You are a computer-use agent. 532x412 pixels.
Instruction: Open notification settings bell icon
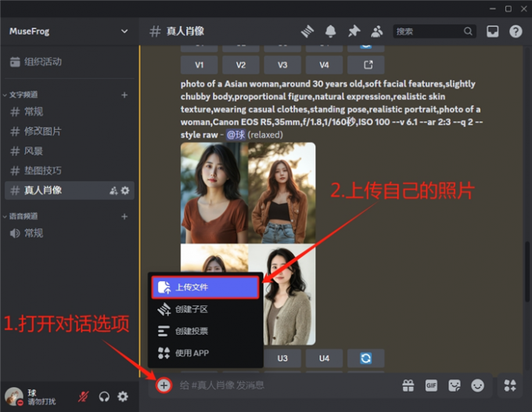330,31
